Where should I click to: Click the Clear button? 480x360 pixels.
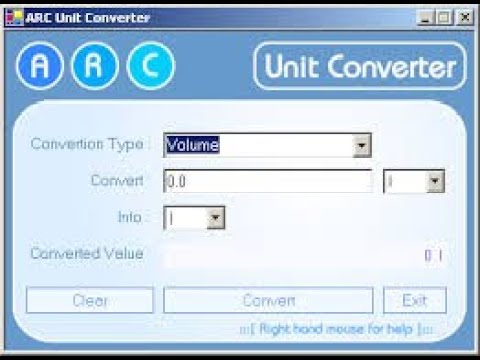[x=90, y=300]
